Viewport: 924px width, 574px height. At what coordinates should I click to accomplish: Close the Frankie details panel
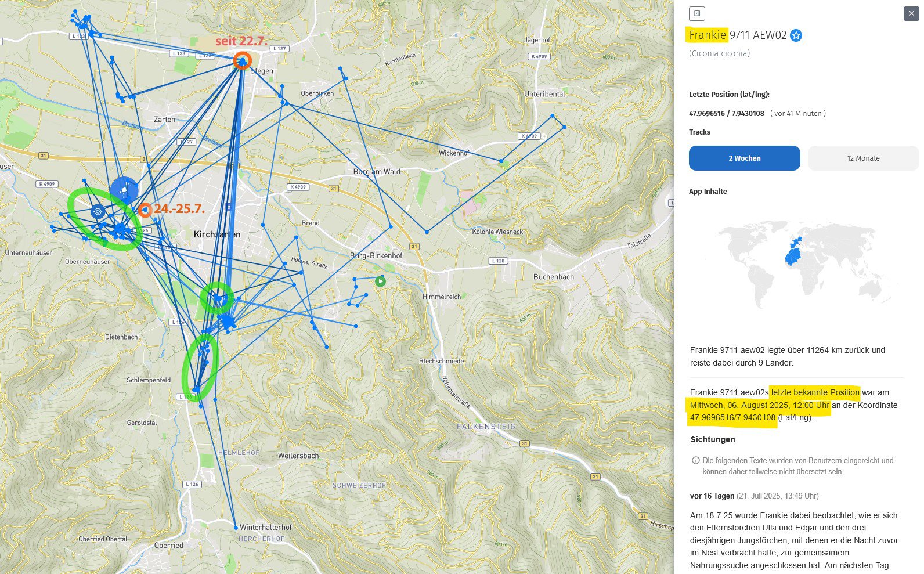911,14
